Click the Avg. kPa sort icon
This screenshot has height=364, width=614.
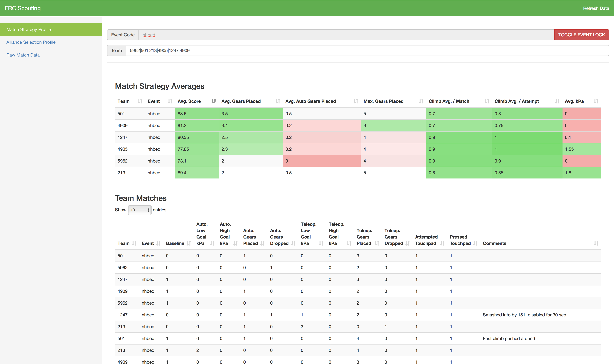(596, 101)
